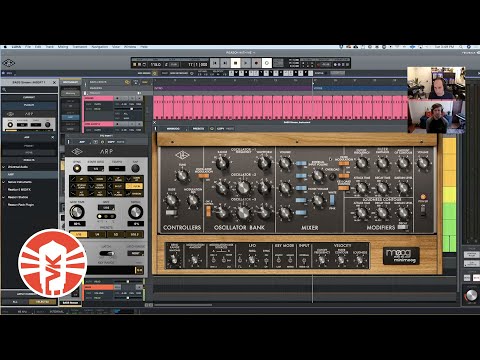Screen dimensions: 480x360
Task: Click the record button in transport
Action: pos(256,63)
